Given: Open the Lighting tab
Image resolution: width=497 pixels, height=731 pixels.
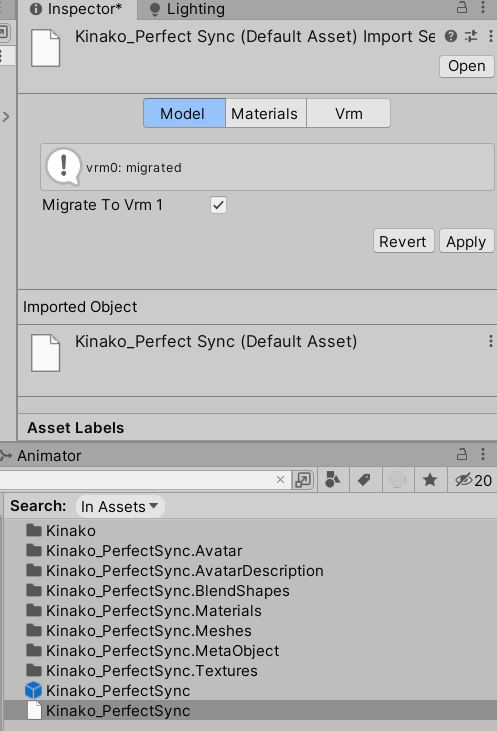Looking at the screenshot, I should click(x=187, y=9).
